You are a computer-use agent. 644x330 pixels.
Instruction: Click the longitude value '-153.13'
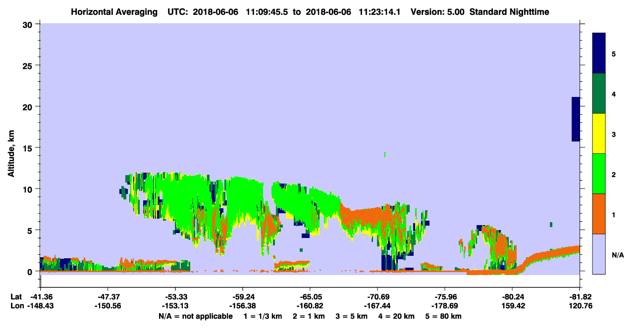[175, 306]
